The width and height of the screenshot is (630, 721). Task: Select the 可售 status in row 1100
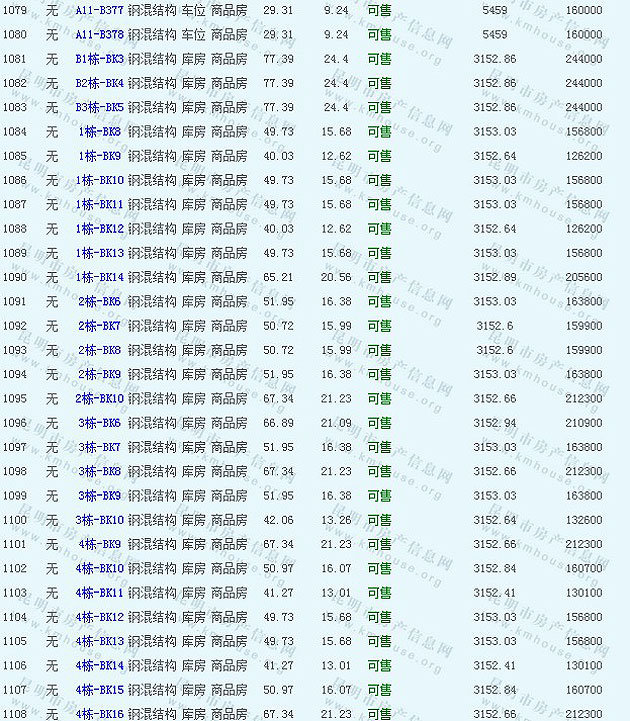[x=379, y=520]
